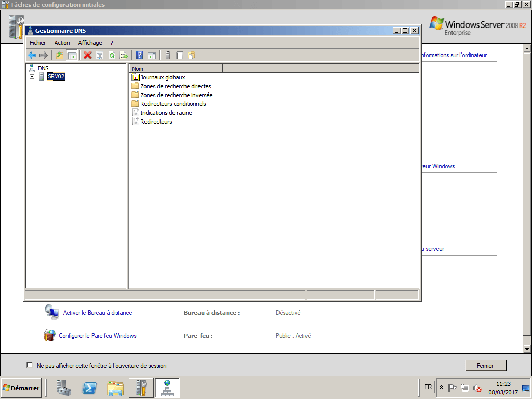Open the Affichage menu
Viewport: 532px width, 399px height.
[x=90, y=43]
